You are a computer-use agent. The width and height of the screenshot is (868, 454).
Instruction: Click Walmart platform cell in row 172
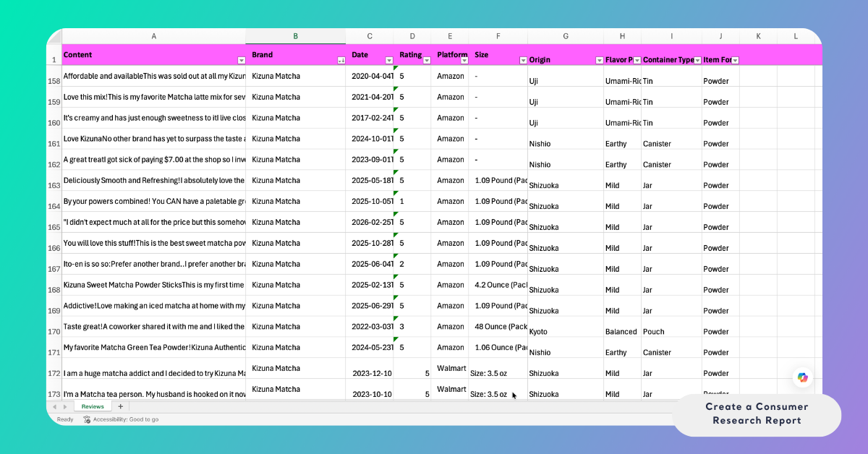point(450,369)
